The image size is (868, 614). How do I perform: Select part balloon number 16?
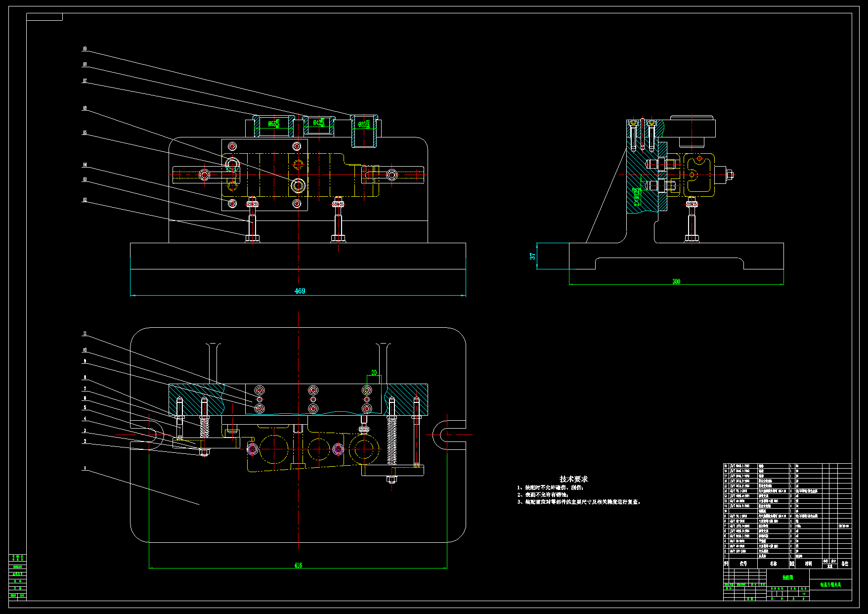(85, 108)
